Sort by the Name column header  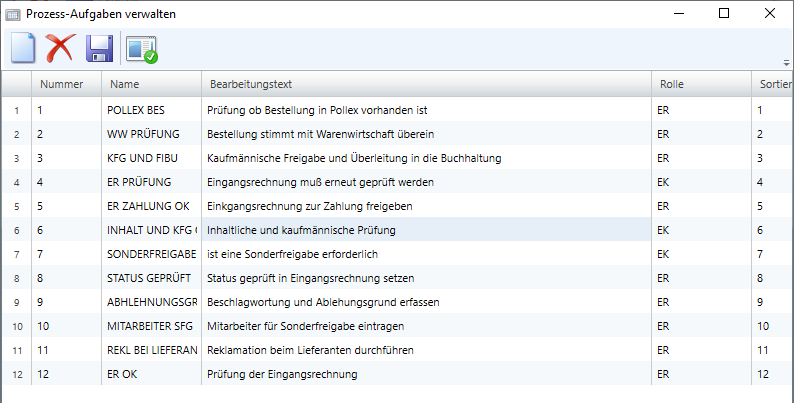pyautogui.click(x=124, y=84)
